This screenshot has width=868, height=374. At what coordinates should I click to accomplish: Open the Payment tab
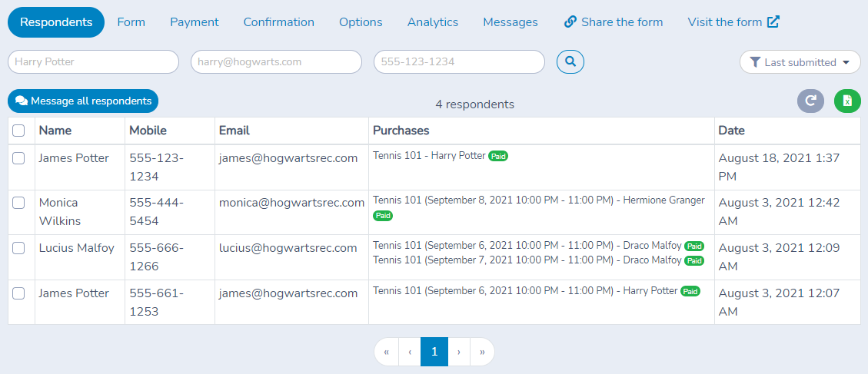click(x=195, y=22)
